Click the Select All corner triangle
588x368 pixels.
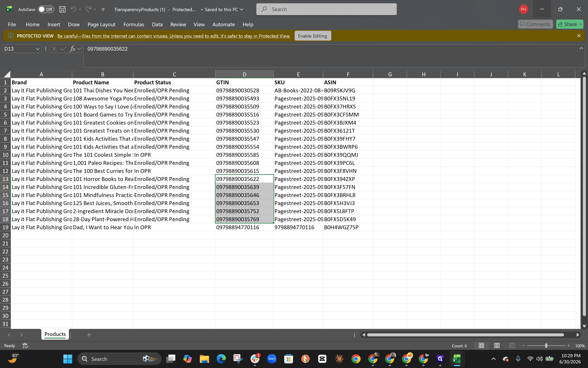tap(7, 74)
